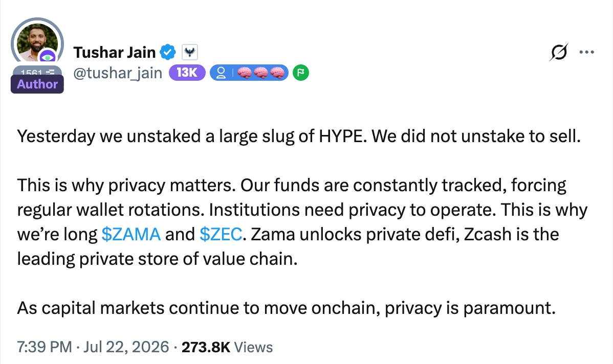Click the purple Author label
This screenshot has height=364, width=613.
click(x=37, y=84)
